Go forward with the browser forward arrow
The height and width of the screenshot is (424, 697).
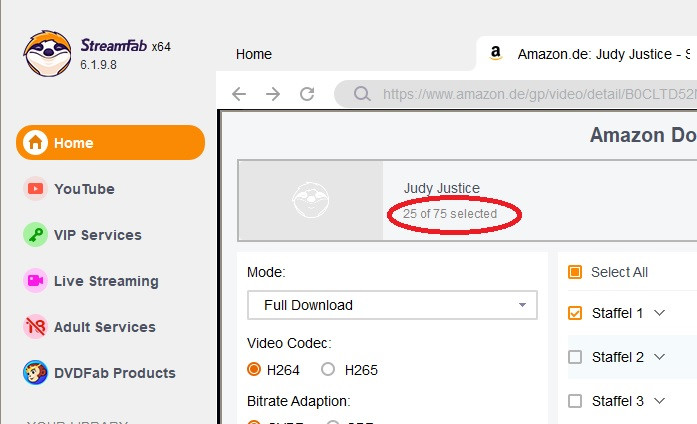273,94
